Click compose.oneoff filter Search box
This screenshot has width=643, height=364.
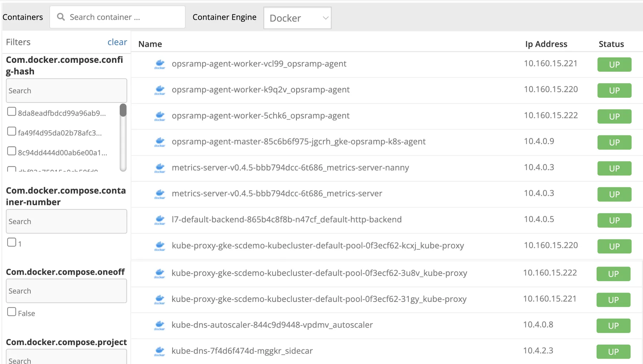(66, 291)
